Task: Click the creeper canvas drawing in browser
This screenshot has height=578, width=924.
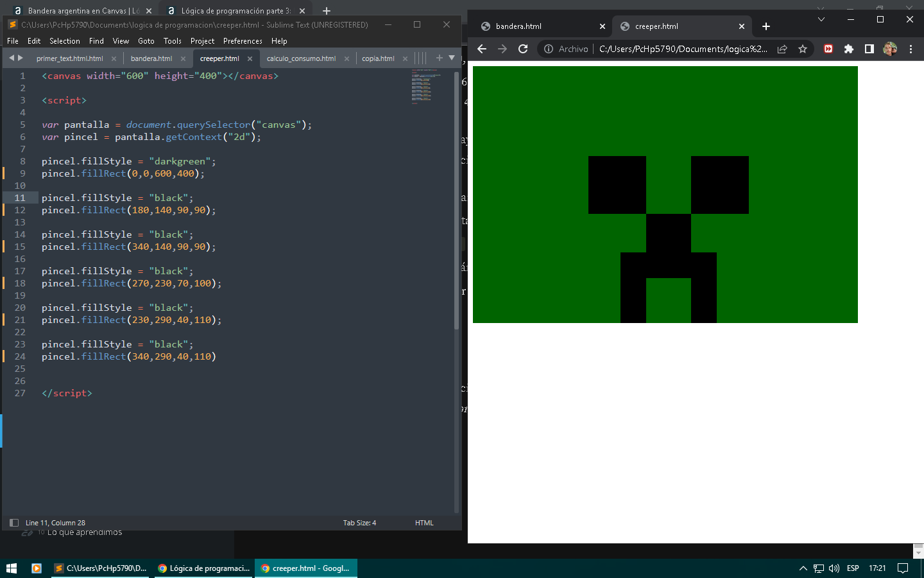Action: (x=665, y=195)
